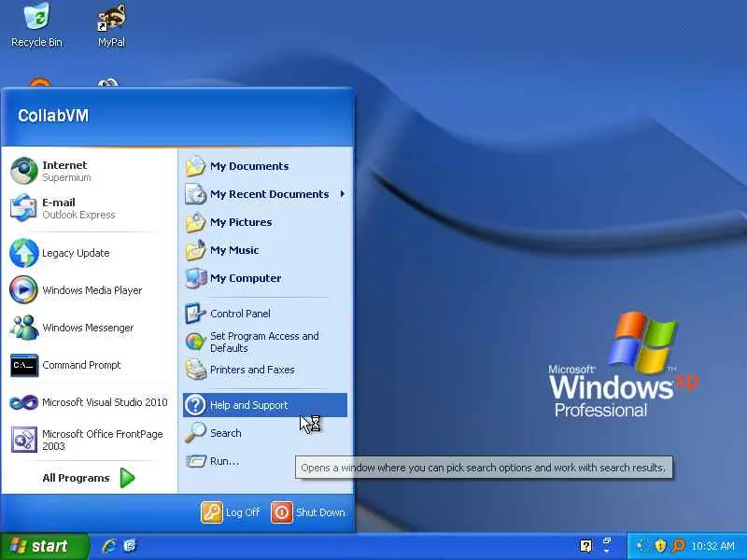The image size is (747, 560).
Task: Launch Microsoft Visual Studio 2010 icon
Action: click(23, 403)
